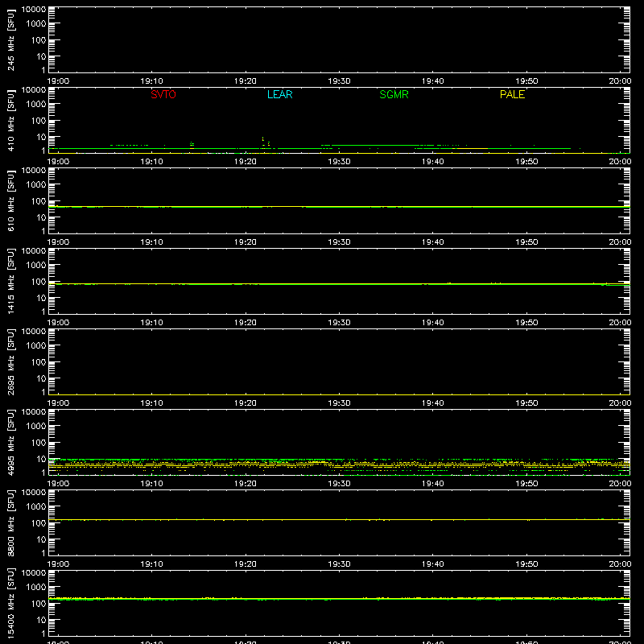
Task: Click the cyan LEAR station label
Action: (x=279, y=94)
